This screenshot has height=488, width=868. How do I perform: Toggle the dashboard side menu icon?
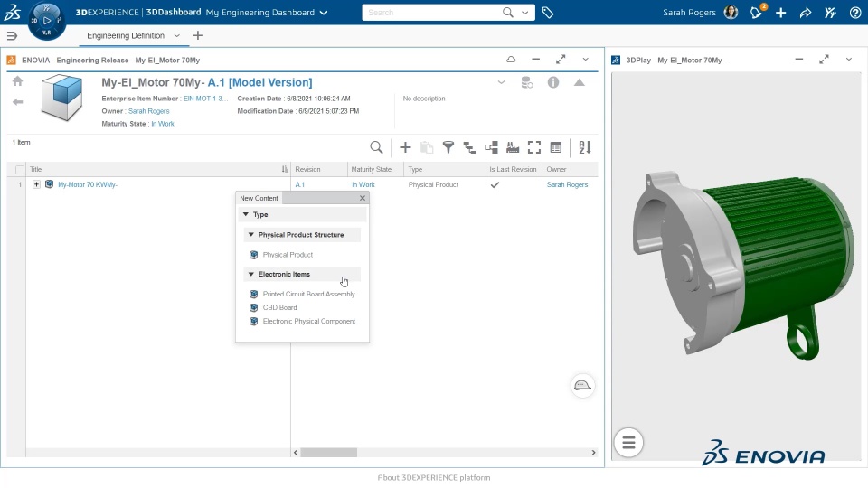tap(12, 36)
